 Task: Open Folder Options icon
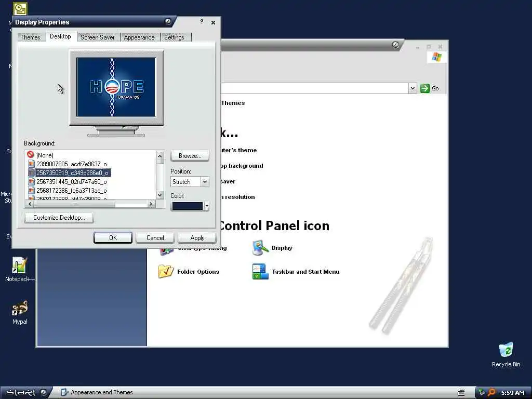pyautogui.click(x=166, y=271)
